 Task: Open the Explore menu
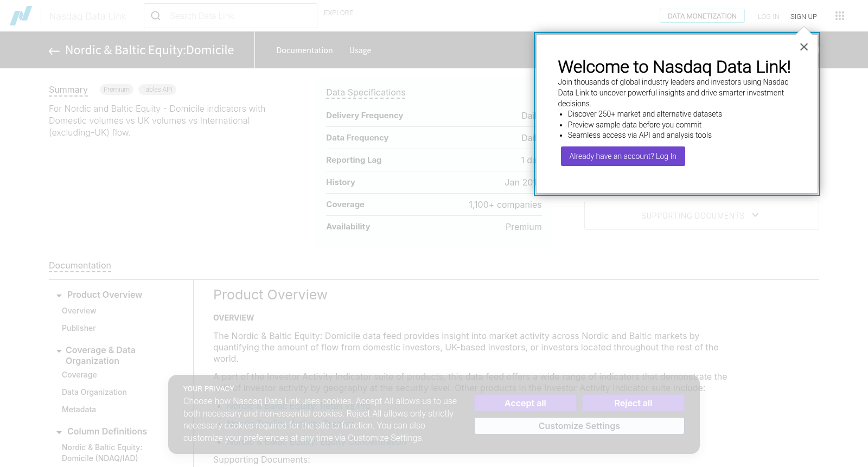pos(339,12)
